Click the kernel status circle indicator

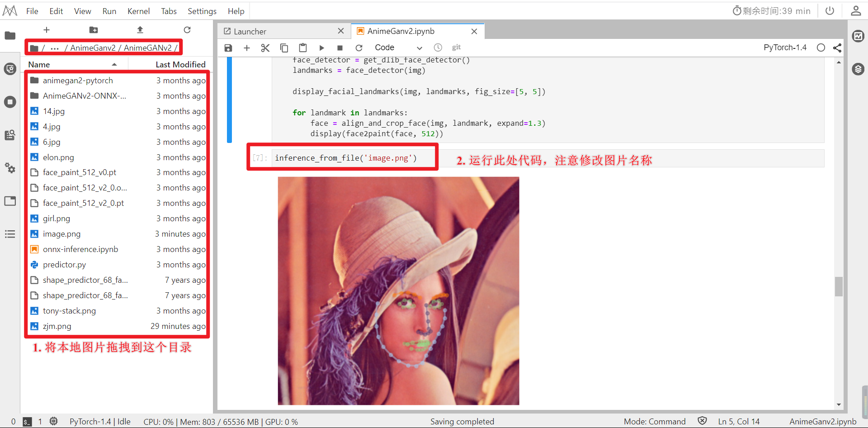pos(821,48)
